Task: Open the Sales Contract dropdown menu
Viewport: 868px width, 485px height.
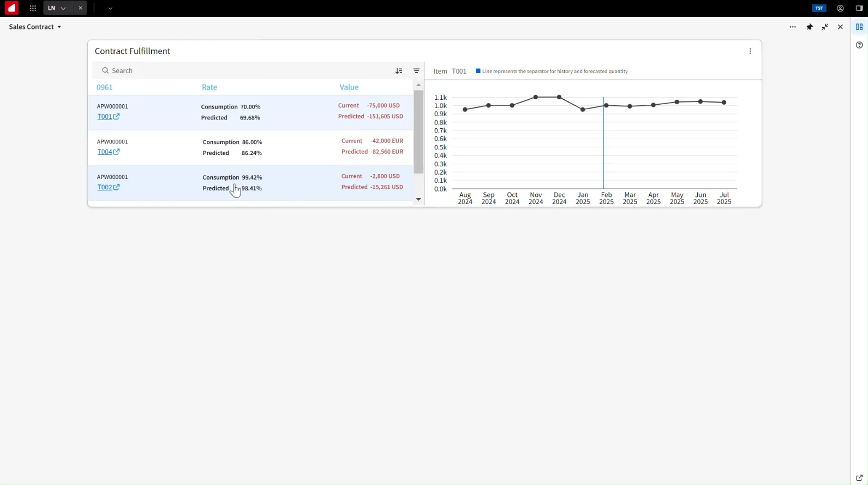Action: (x=35, y=27)
